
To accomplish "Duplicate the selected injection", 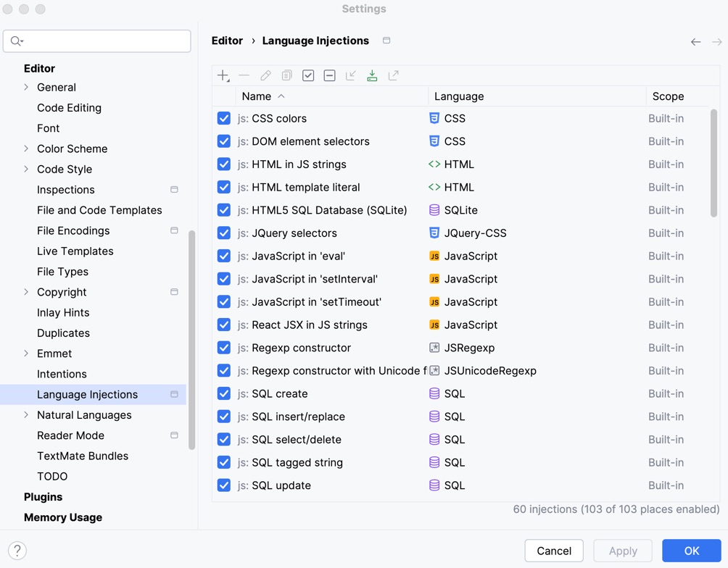I will click(x=286, y=75).
